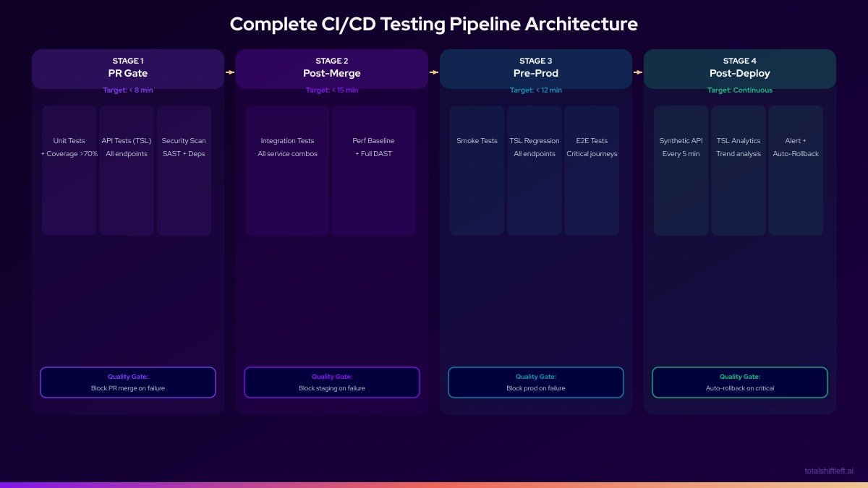Click the arrow between Stage 1 and Stage 2
Viewport: 868px width, 488px height.
[x=230, y=72]
